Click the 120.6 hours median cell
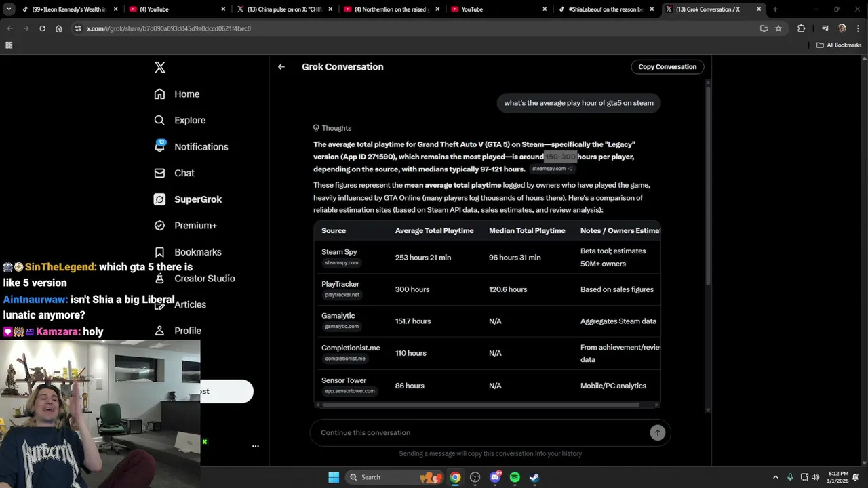 508,289
